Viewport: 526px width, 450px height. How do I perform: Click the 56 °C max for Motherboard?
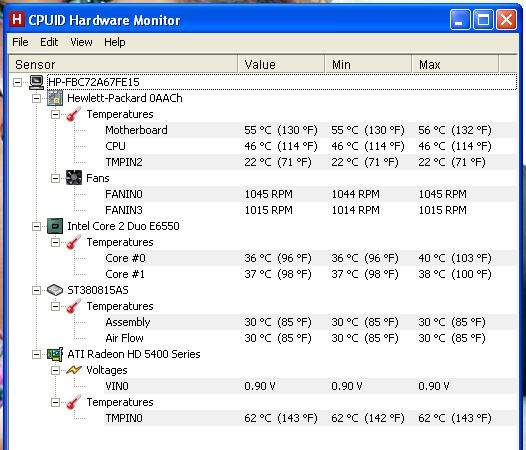(455, 130)
